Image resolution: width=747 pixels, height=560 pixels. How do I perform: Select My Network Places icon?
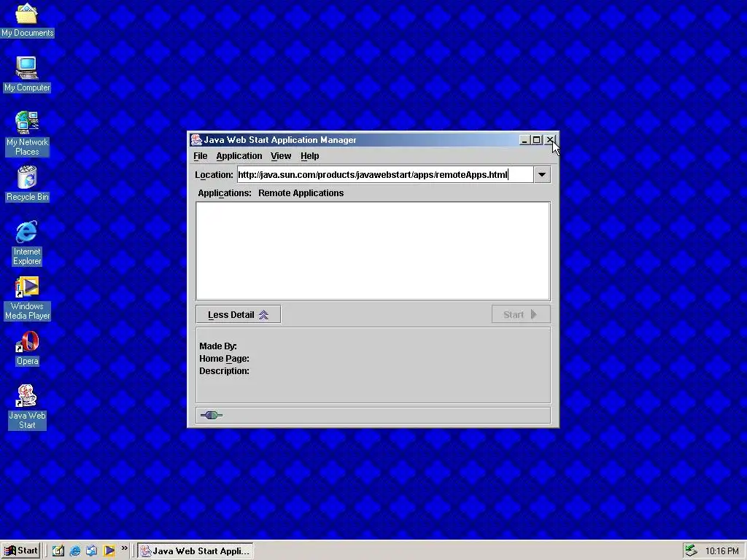tap(27, 133)
